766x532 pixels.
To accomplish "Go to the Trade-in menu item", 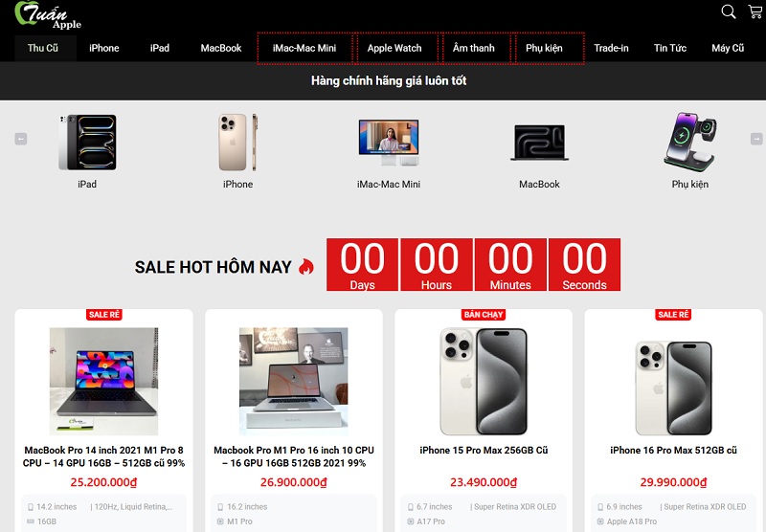I will 611,48.
